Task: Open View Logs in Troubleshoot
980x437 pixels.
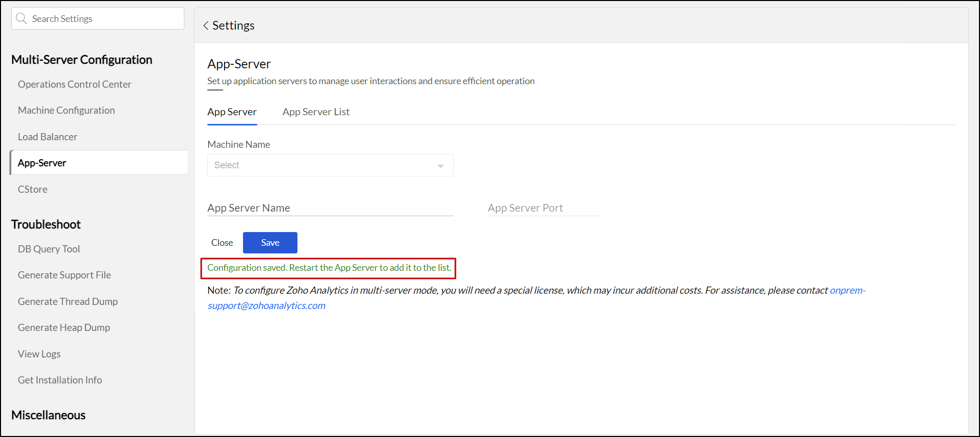Action: click(39, 354)
